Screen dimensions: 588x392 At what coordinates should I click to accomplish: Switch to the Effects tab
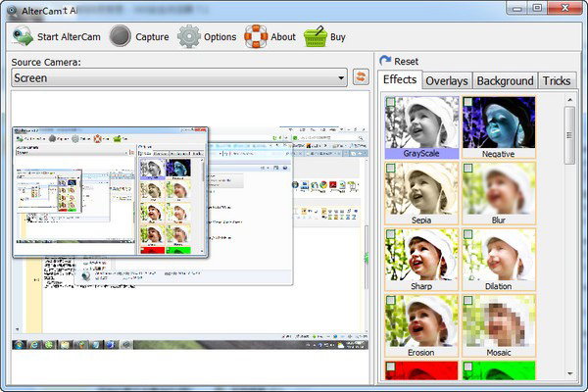pos(400,79)
